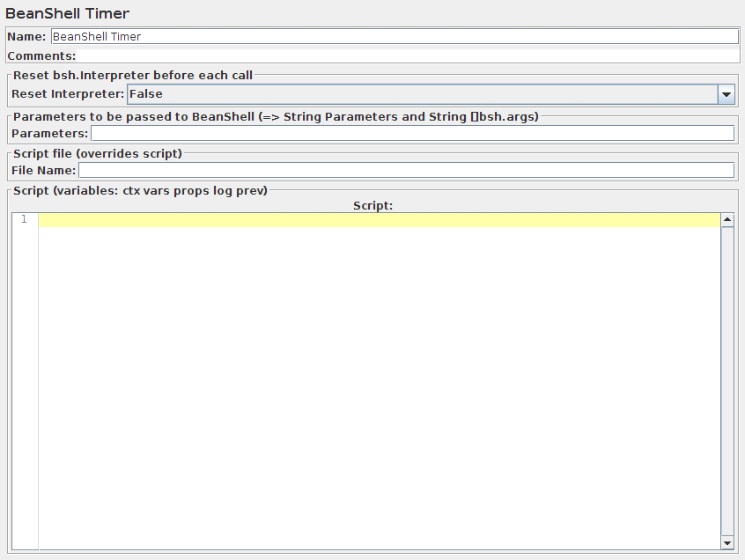Click the empty script area below line one
The height and width of the screenshot is (560, 745).
coord(379,379)
